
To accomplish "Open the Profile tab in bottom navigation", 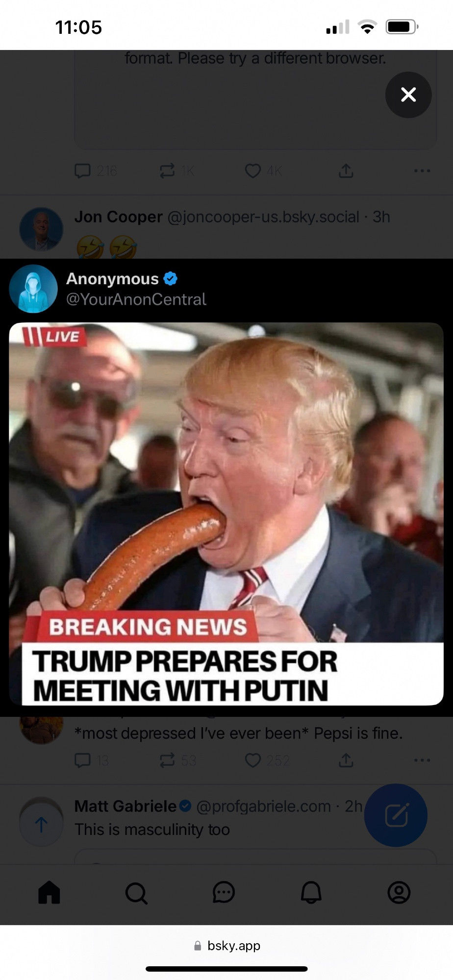I will (399, 892).
